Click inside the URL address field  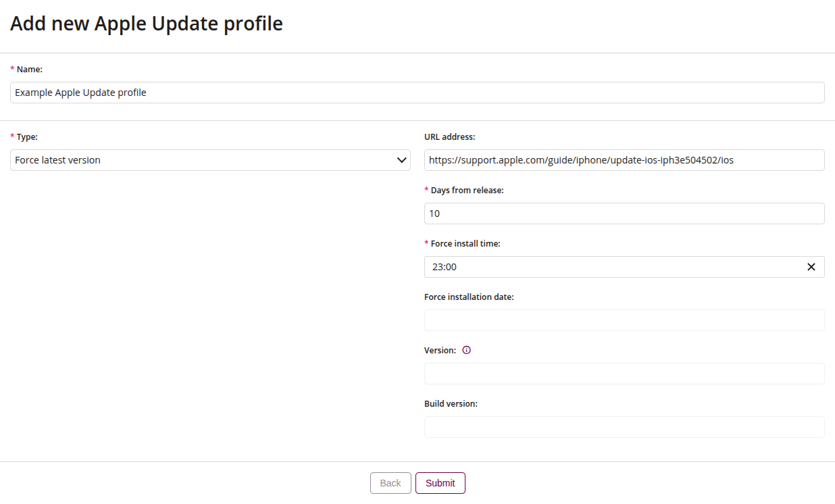pos(624,159)
